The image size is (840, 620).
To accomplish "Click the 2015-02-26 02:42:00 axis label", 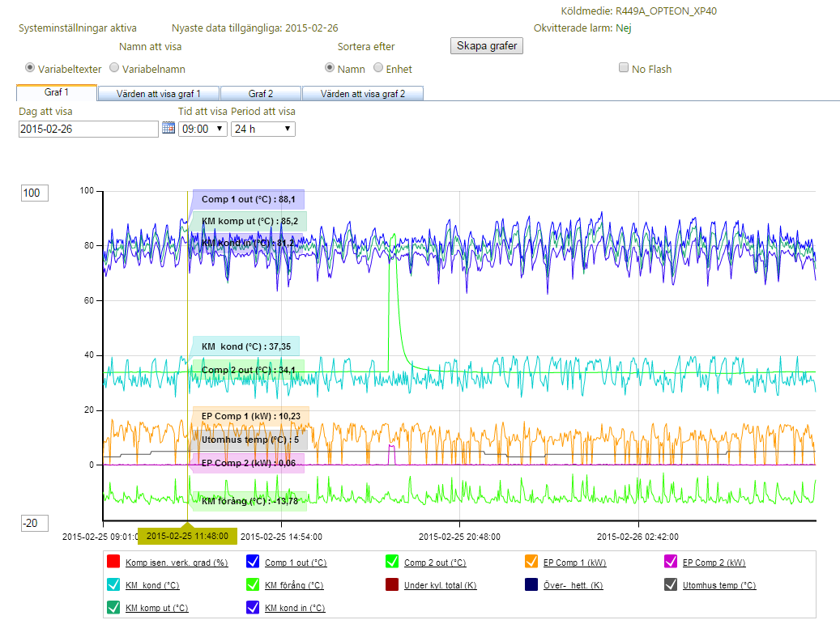I will pos(638,537).
